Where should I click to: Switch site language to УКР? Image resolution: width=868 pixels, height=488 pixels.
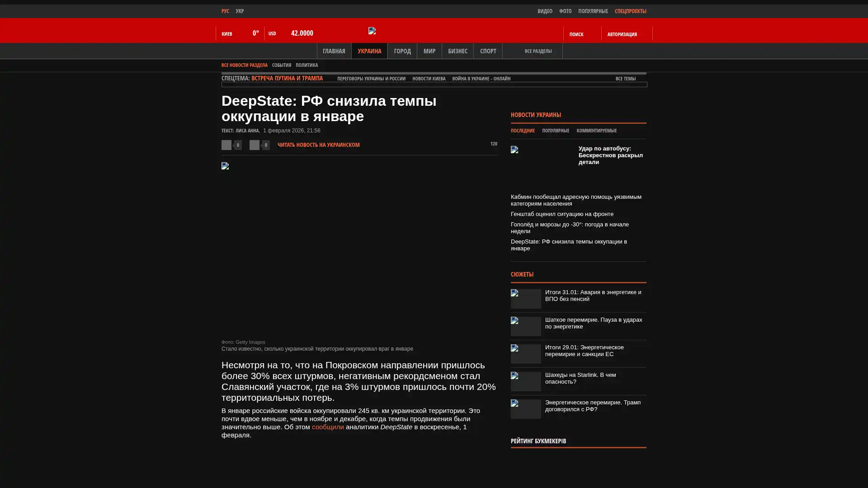240,11
